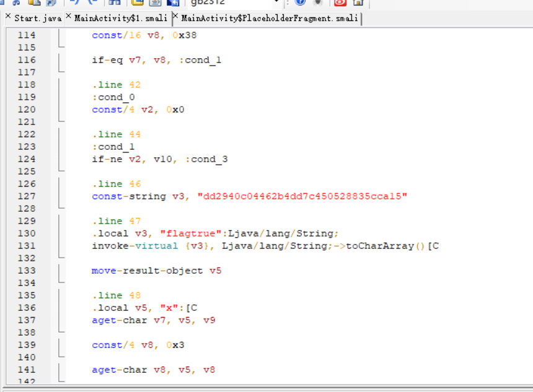This screenshot has height=392, width=533.
Task: Switch to the Start.java tab
Action: pyautogui.click(x=37, y=18)
